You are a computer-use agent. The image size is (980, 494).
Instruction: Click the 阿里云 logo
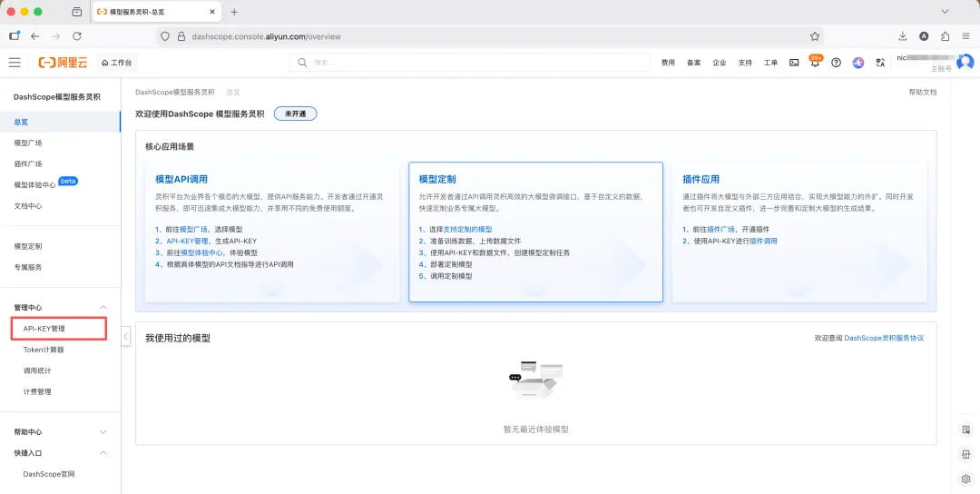[x=64, y=63]
